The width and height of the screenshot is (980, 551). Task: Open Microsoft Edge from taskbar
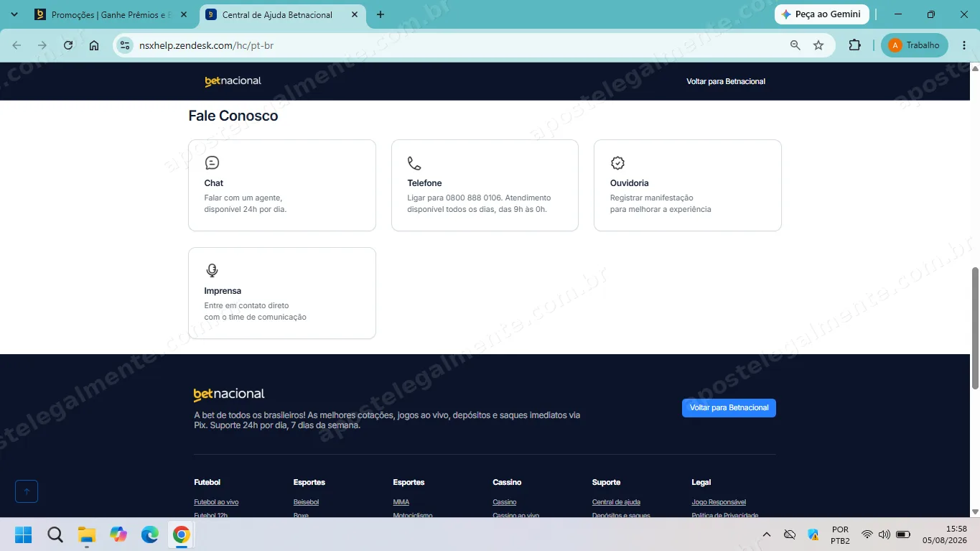[150, 534]
